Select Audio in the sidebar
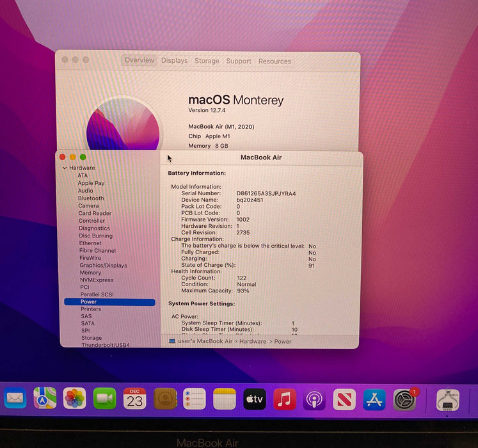The width and height of the screenshot is (478, 448). [86, 191]
